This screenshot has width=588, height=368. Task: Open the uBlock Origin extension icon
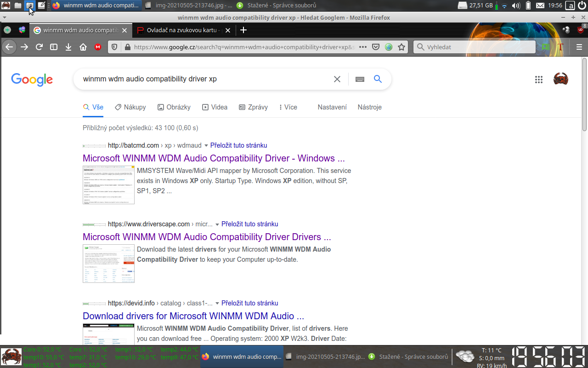tap(581, 30)
